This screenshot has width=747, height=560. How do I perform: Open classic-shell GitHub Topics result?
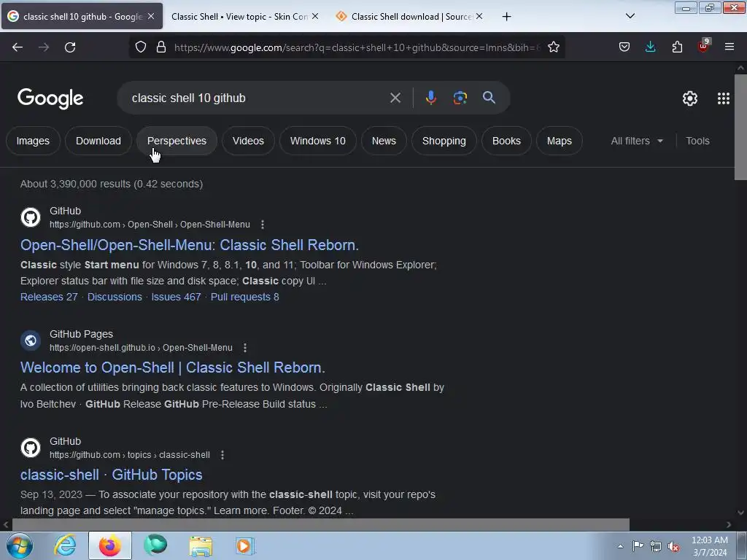(x=112, y=475)
